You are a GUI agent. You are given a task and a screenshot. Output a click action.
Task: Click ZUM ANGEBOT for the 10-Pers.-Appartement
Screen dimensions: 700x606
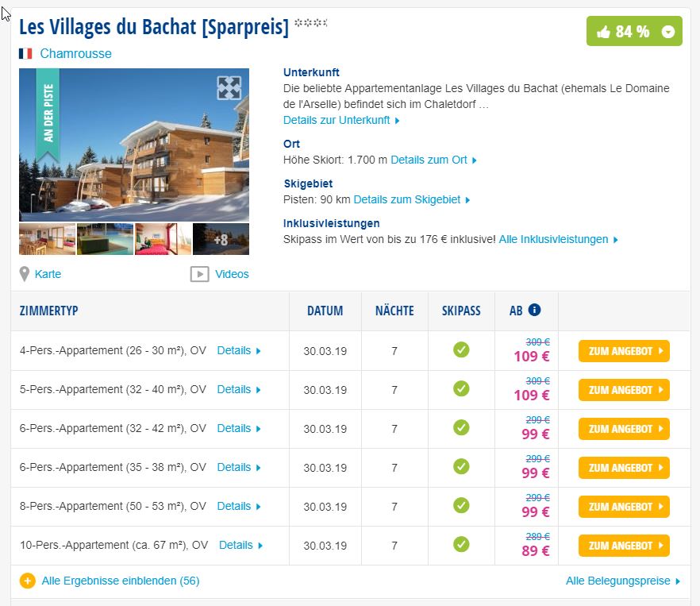624,546
